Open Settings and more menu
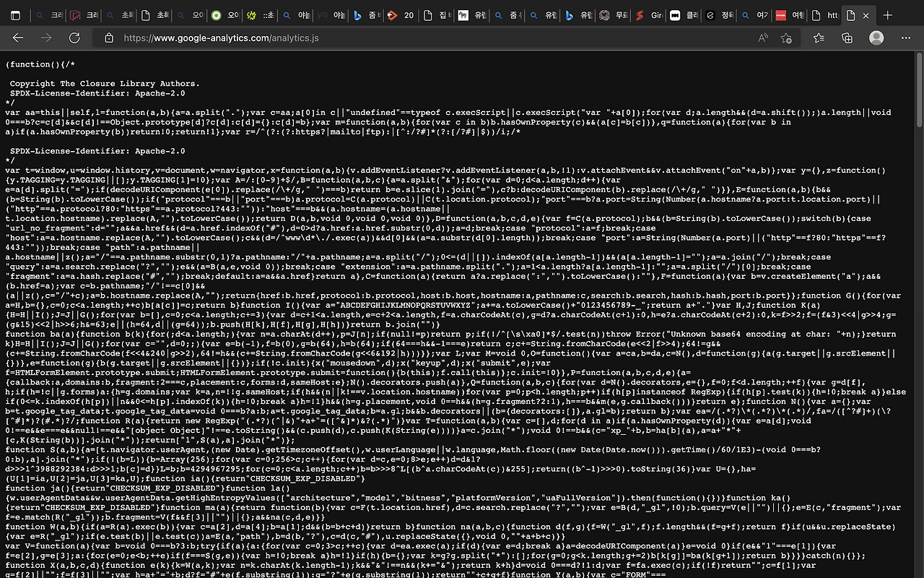Screen dimensions: 924x578 tap(905, 38)
